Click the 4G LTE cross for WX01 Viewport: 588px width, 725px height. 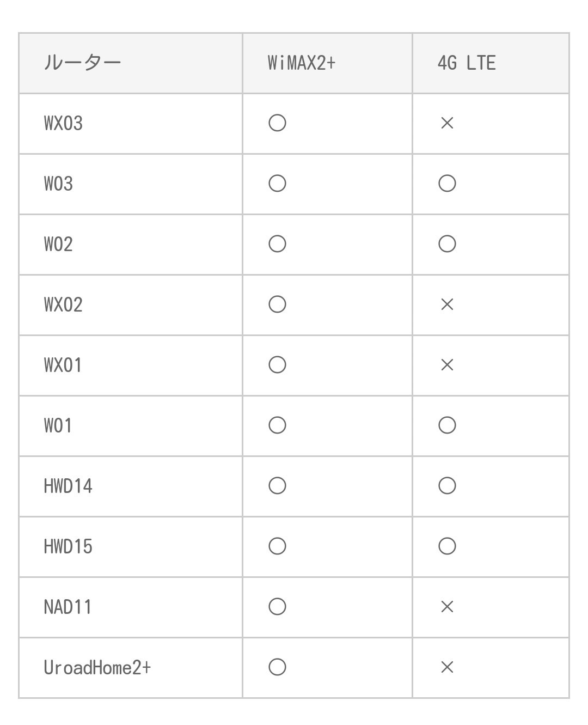coord(447,365)
